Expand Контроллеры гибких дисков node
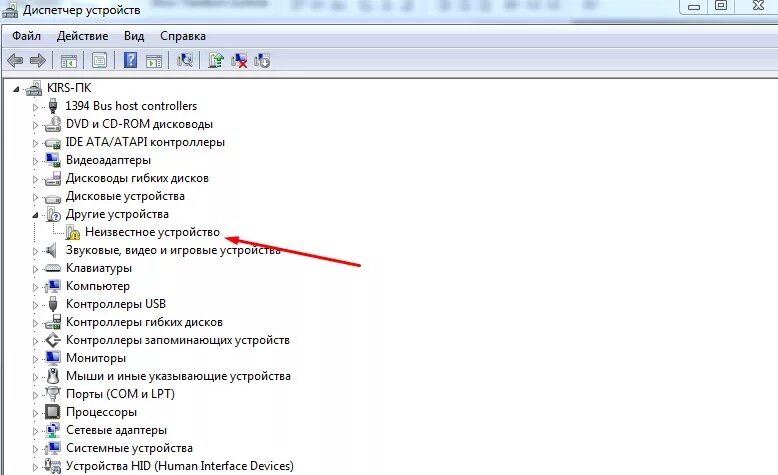Screen dimensions: 778x475 [35, 323]
